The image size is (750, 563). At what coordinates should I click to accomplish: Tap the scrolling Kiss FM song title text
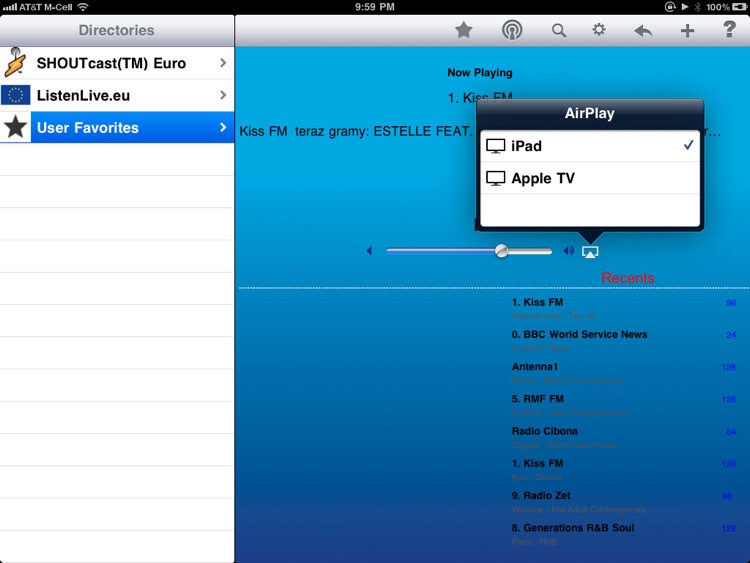coord(355,131)
